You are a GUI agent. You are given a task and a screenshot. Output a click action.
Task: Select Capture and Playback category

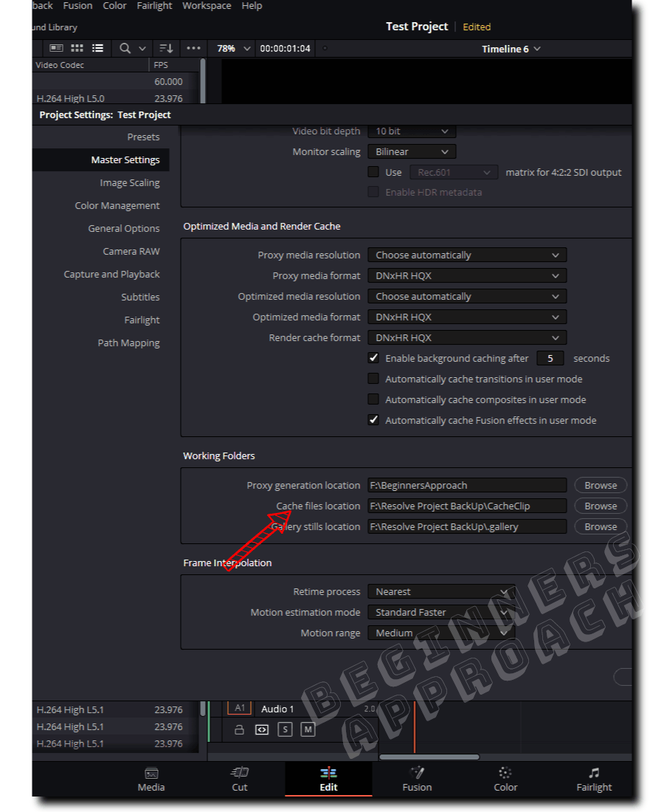(x=111, y=274)
